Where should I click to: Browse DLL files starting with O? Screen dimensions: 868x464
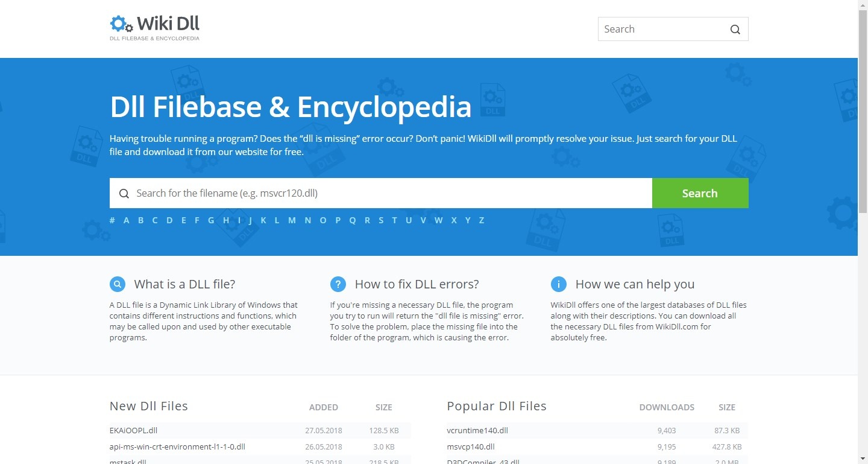click(x=323, y=220)
